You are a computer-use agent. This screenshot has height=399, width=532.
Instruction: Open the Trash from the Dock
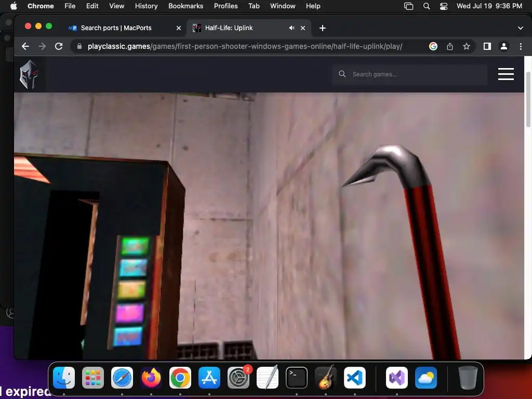(x=468, y=378)
